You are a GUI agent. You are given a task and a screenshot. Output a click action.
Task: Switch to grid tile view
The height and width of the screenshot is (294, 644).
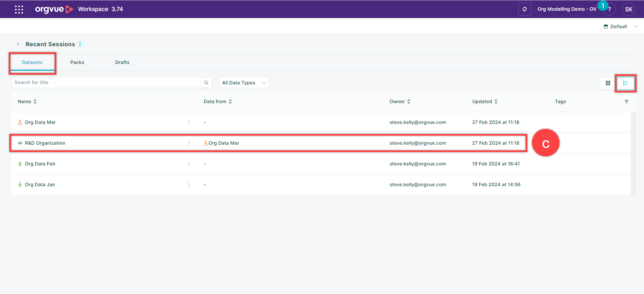pyautogui.click(x=608, y=83)
